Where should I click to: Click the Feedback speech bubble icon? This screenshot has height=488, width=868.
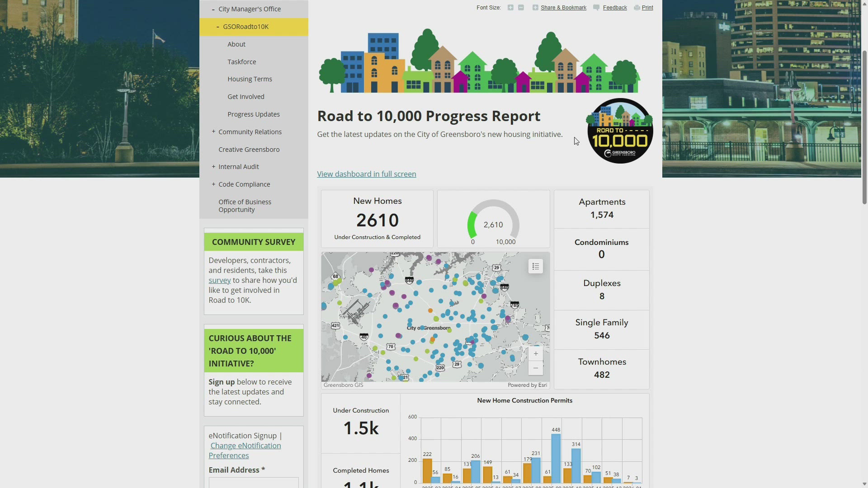pos(596,8)
